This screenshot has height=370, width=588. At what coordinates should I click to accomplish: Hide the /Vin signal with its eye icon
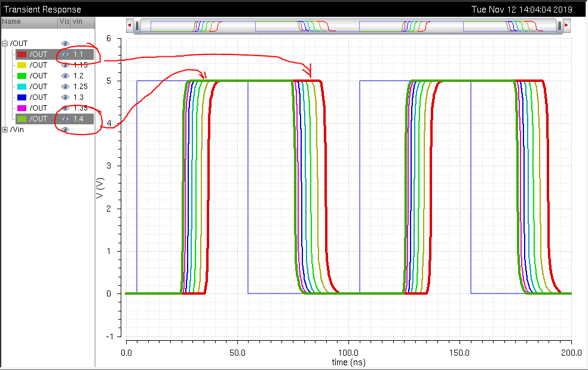coord(66,130)
